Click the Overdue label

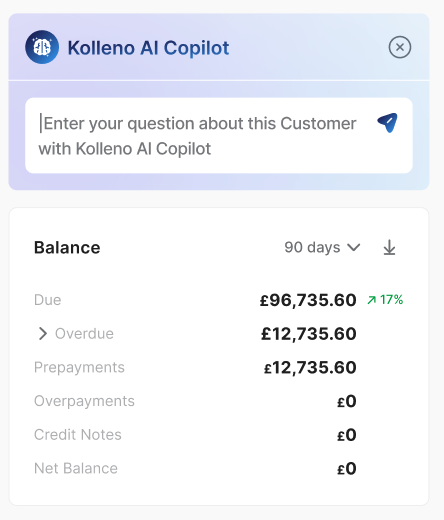84,334
